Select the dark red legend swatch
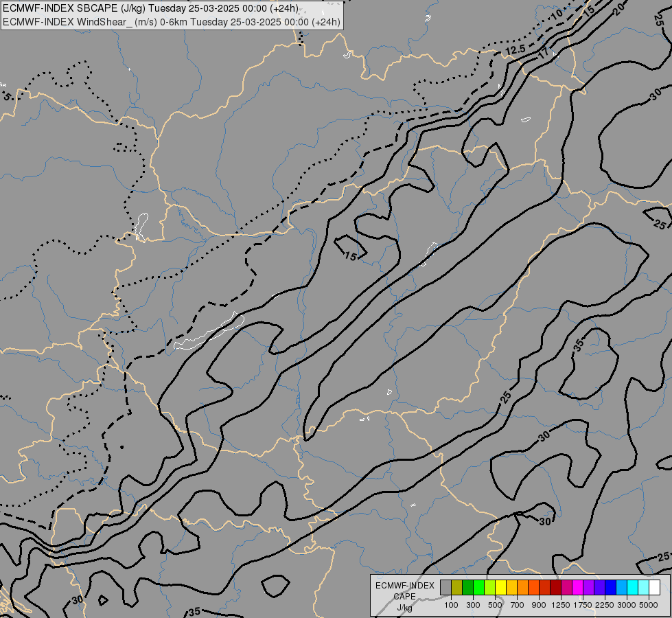 555,587
